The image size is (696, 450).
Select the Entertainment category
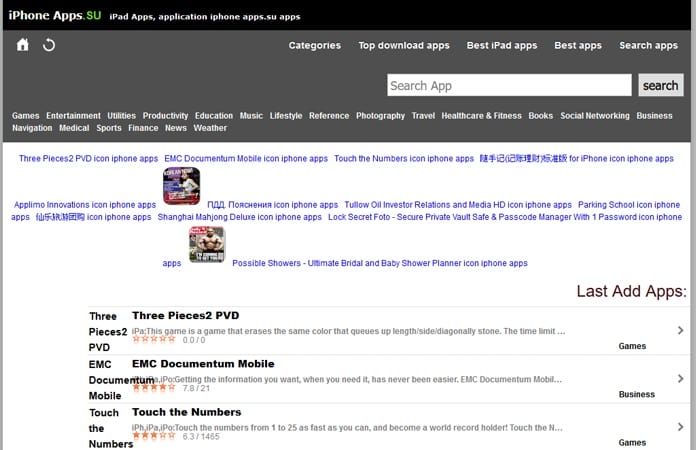[x=73, y=116]
